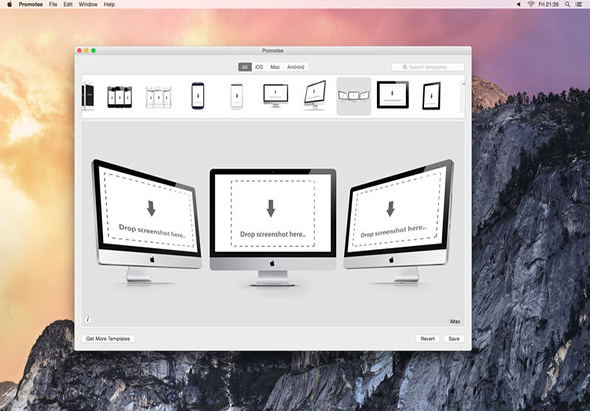590x411 pixels.
Task: Open the Promotee application menu
Action: coord(31,5)
